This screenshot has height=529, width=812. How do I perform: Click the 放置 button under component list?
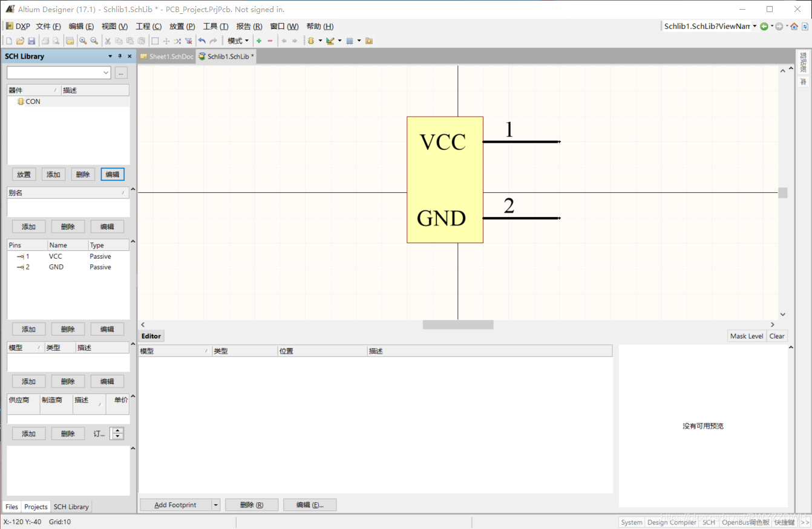pos(24,174)
